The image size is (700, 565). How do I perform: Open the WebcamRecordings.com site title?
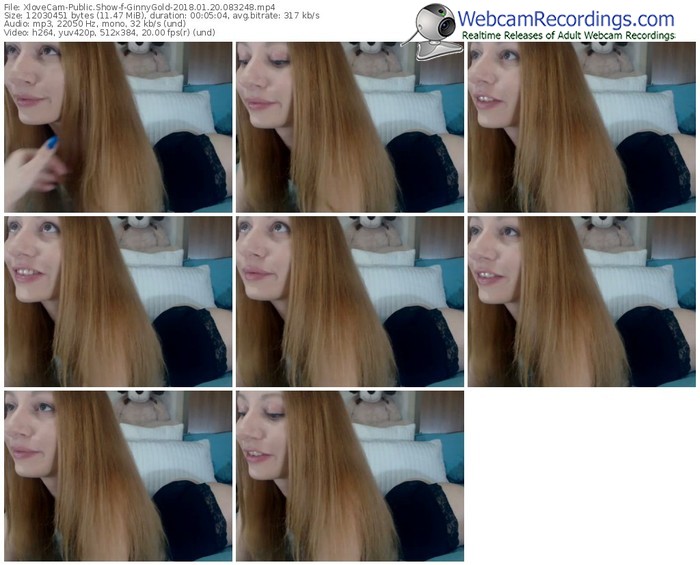pyautogui.click(x=565, y=18)
